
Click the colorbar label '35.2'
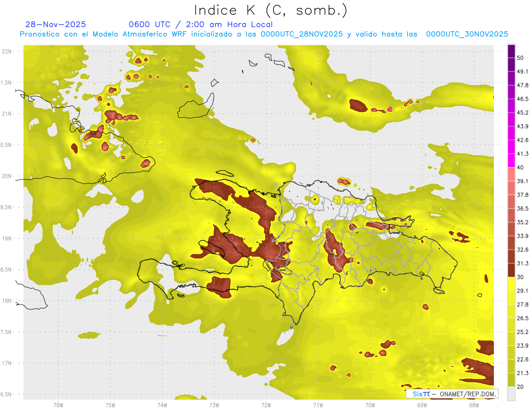click(523, 222)
